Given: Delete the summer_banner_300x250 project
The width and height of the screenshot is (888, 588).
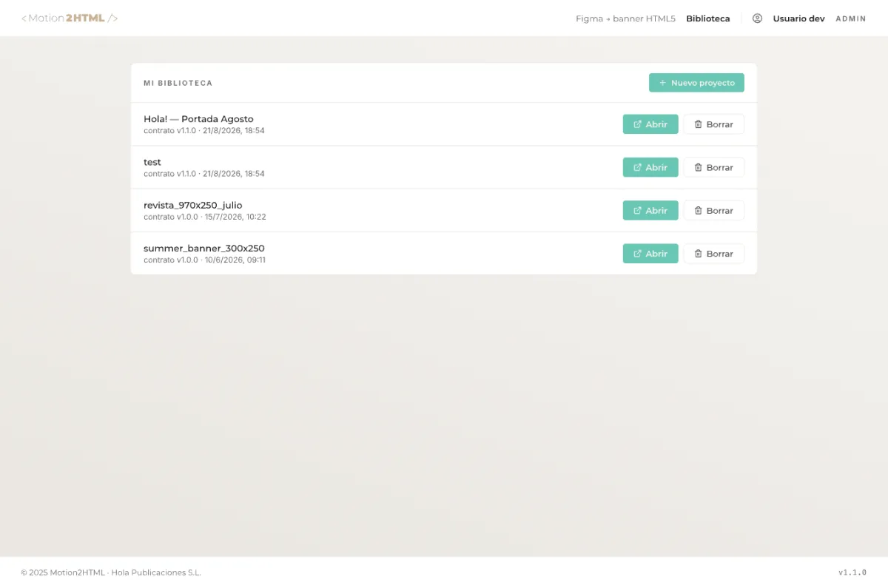Looking at the screenshot, I should pos(713,253).
